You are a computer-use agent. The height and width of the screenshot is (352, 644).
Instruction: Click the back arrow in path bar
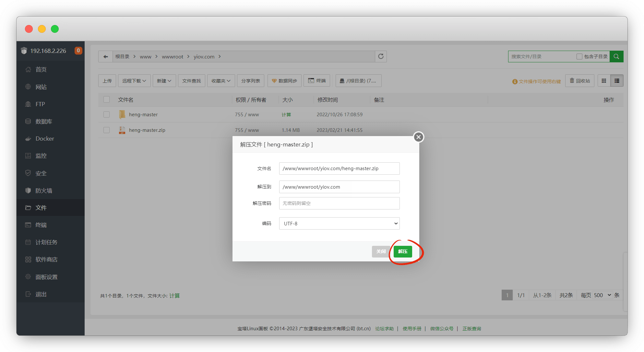[x=105, y=57]
